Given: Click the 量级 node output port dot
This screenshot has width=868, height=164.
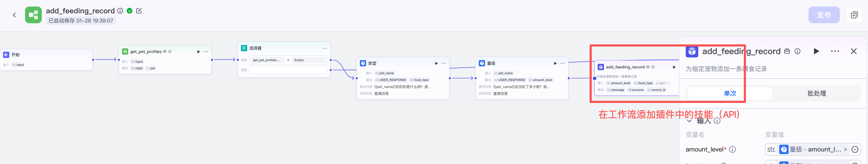Looking at the screenshot, I should (569, 78).
